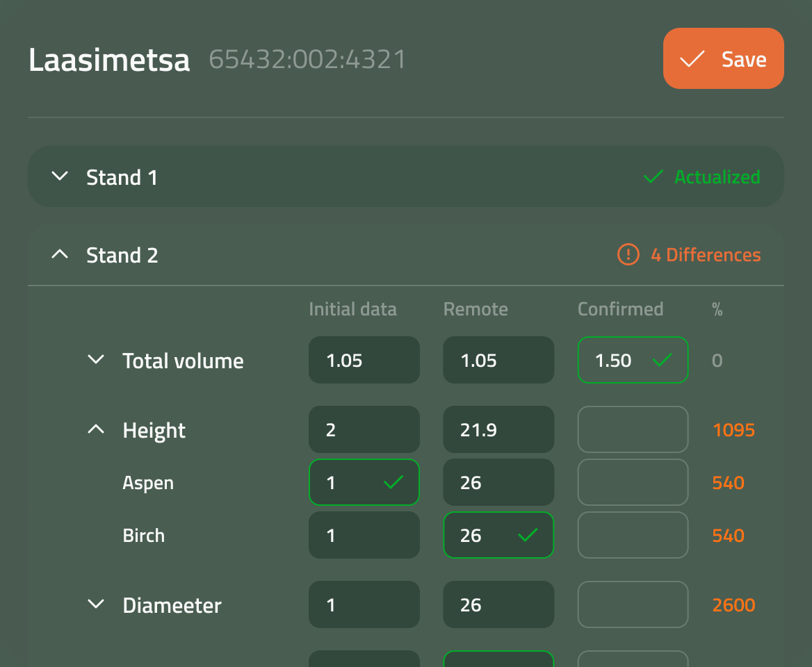The width and height of the screenshot is (812, 667).
Task: Collapse the Height species breakdown
Action: click(95, 429)
